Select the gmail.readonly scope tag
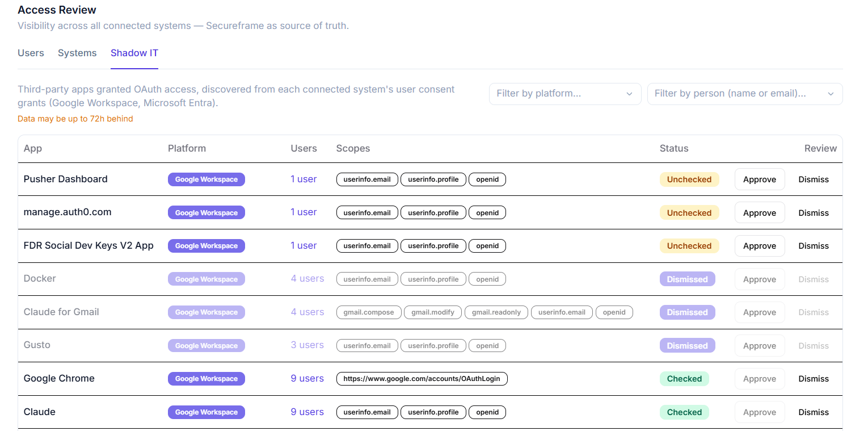 pos(496,312)
